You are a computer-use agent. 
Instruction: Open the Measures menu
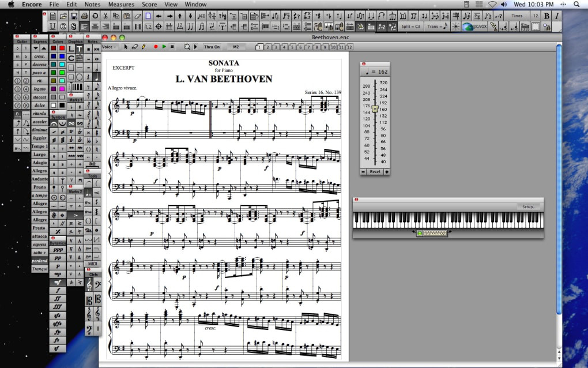[x=121, y=5]
